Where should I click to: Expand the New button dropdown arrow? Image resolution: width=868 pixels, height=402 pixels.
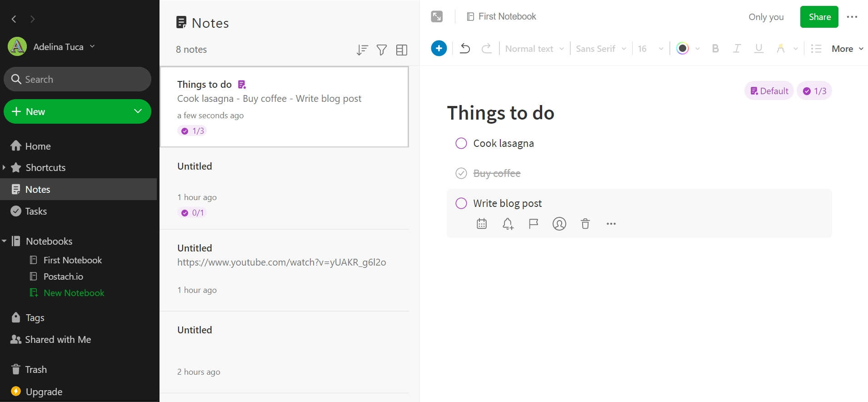click(138, 111)
